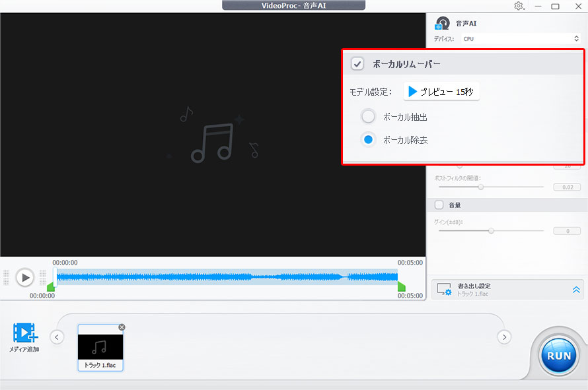Click the 書き出し設定 label
Viewport: 588px width, 390px height.
(474, 286)
